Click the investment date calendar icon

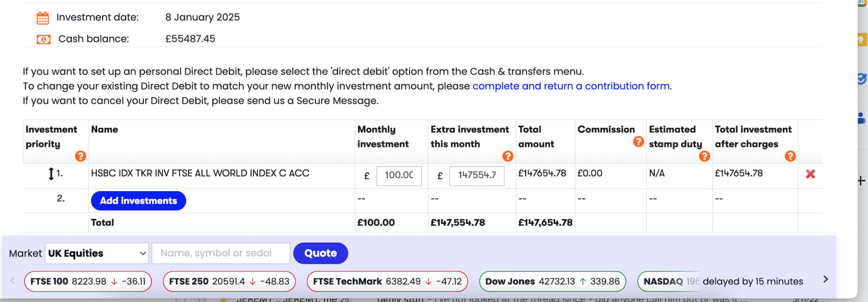[43, 18]
